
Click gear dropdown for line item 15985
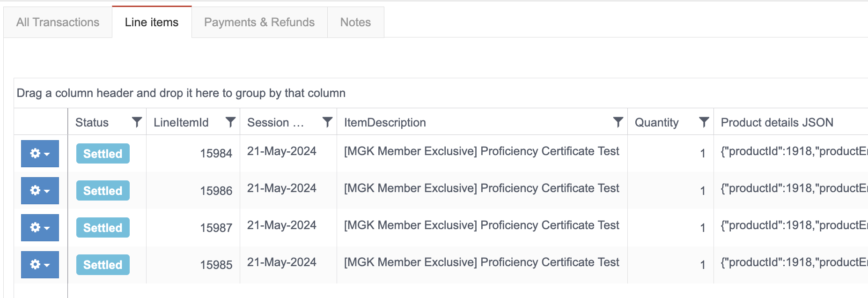(40, 265)
